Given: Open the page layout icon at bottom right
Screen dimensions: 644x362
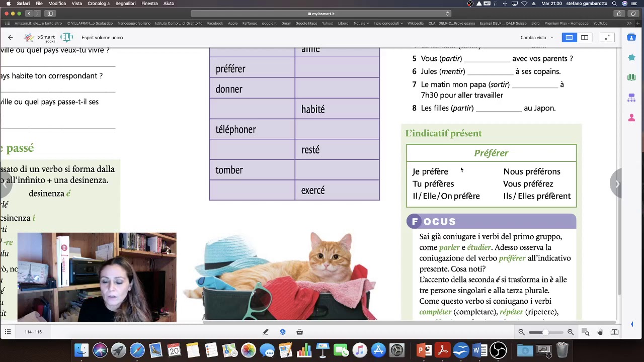Looking at the screenshot, I should (614, 332).
